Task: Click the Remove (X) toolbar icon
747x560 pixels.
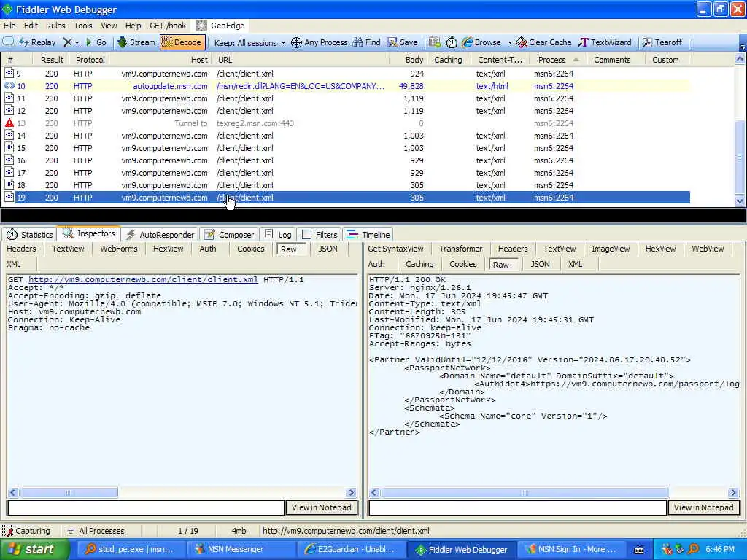Action: [x=68, y=42]
